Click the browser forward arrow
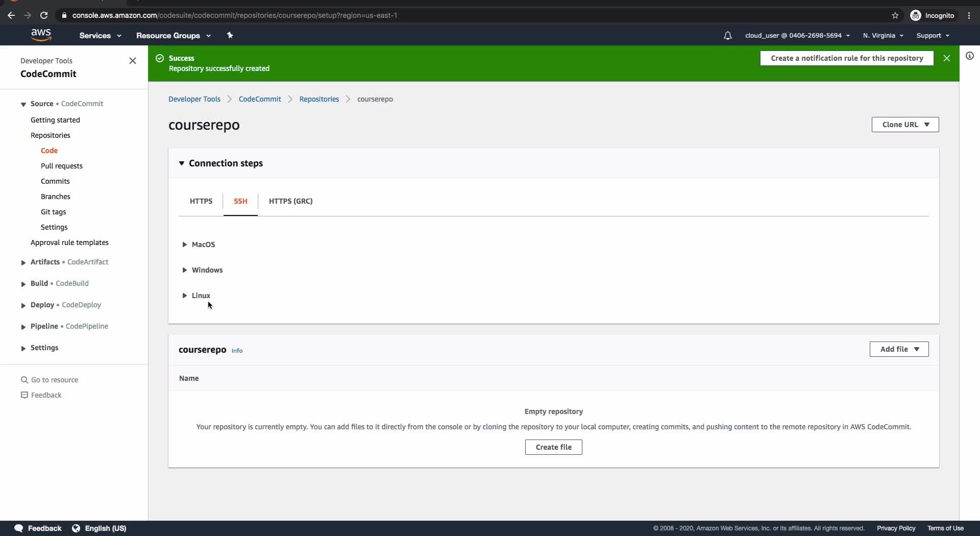 [x=28, y=15]
